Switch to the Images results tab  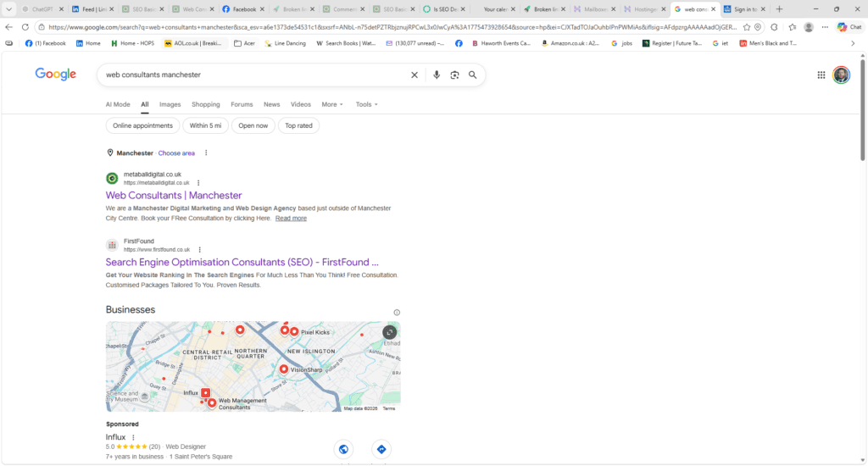tap(170, 104)
